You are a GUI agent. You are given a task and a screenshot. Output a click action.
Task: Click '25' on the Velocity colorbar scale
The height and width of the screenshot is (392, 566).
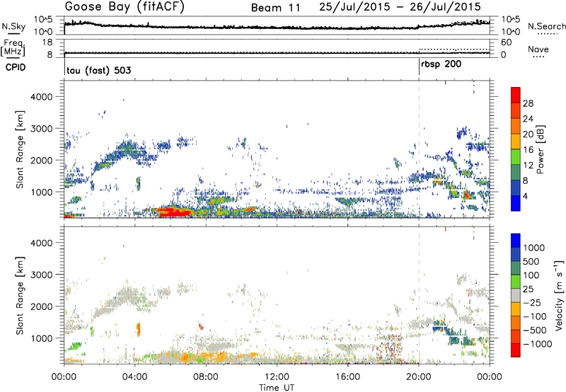click(528, 289)
